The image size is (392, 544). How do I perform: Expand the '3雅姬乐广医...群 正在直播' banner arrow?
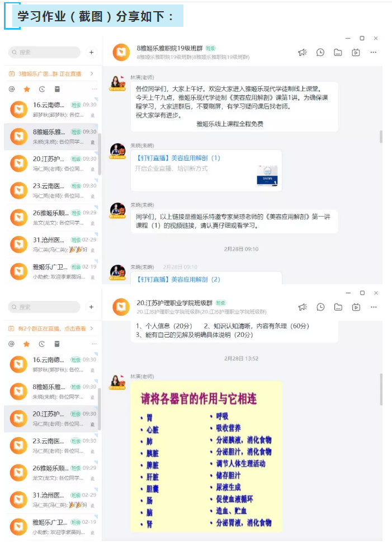(92, 73)
